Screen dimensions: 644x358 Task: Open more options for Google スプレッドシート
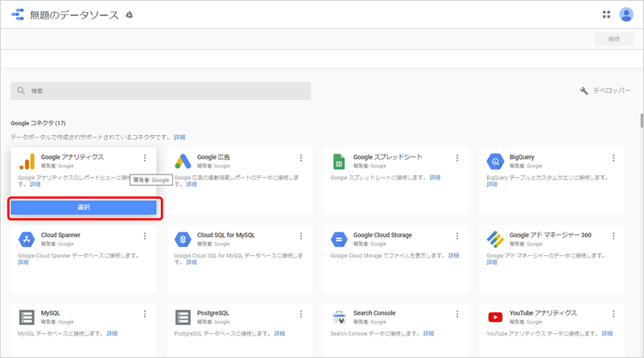(x=457, y=158)
